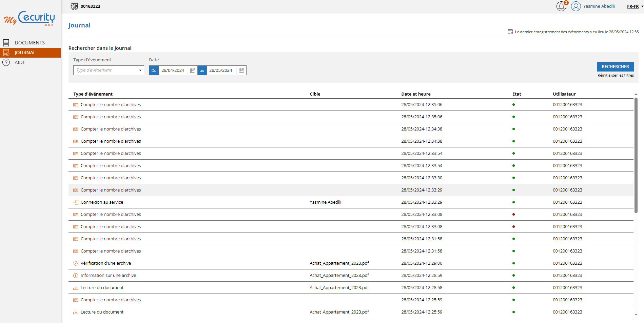
Task: Click the Vérification d'une archive shield icon
Action: (76, 263)
